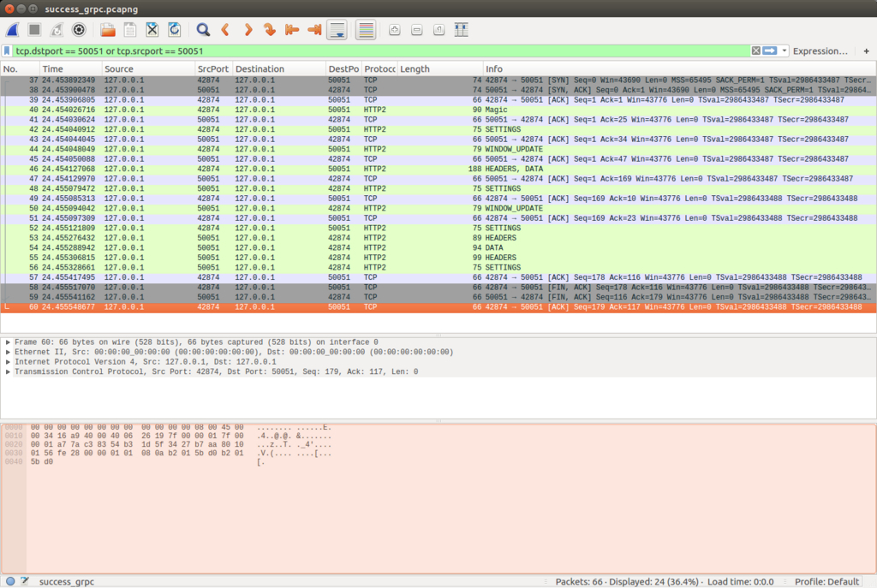Open the Expression… filter builder
877x588 pixels.
coord(820,50)
